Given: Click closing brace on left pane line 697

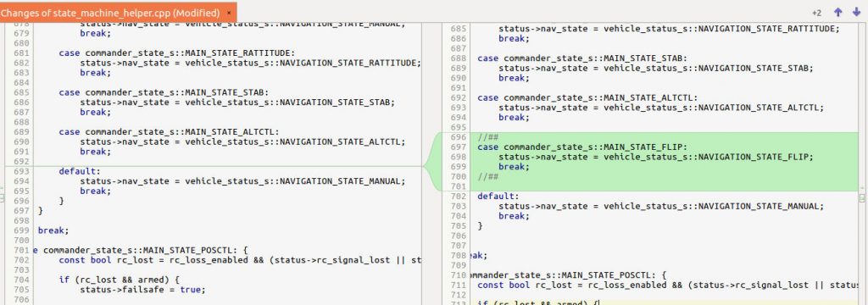Looking at the screenshot, I should point(40,211).
